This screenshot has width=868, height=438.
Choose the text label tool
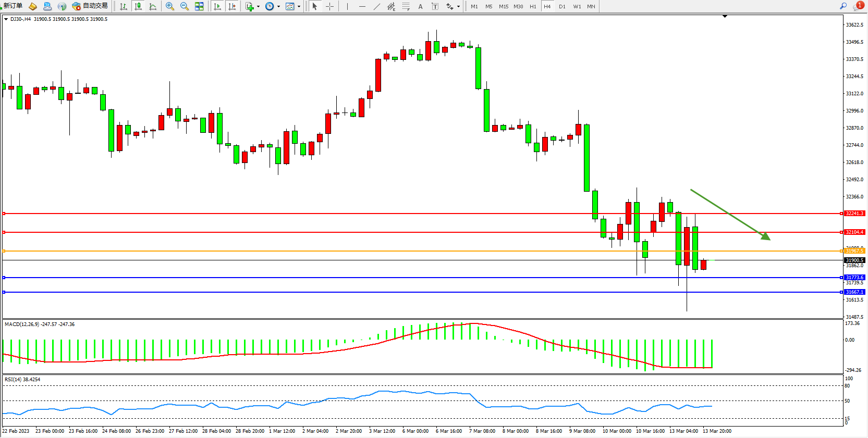[420, 6]
